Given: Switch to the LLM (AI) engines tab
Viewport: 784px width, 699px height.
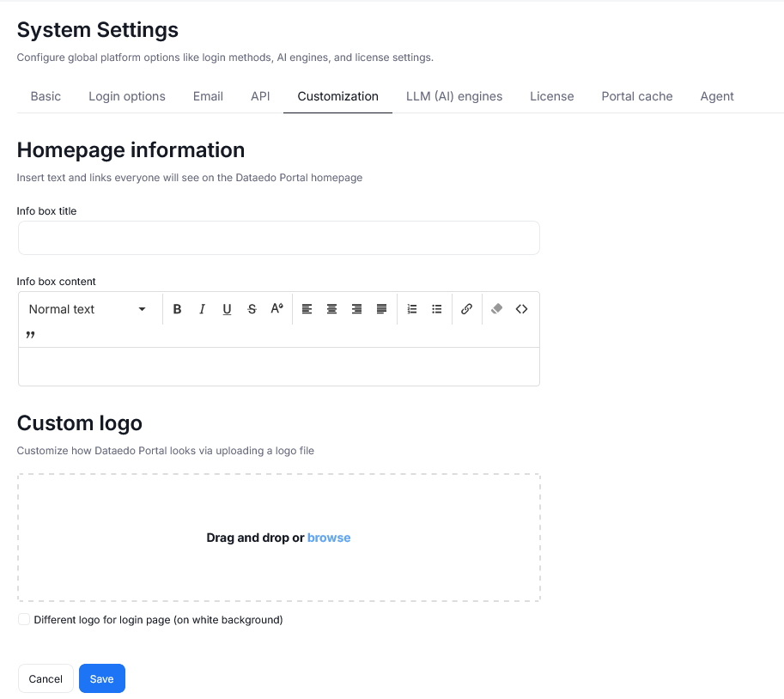Looking at the screenshot, I should 454,96.
